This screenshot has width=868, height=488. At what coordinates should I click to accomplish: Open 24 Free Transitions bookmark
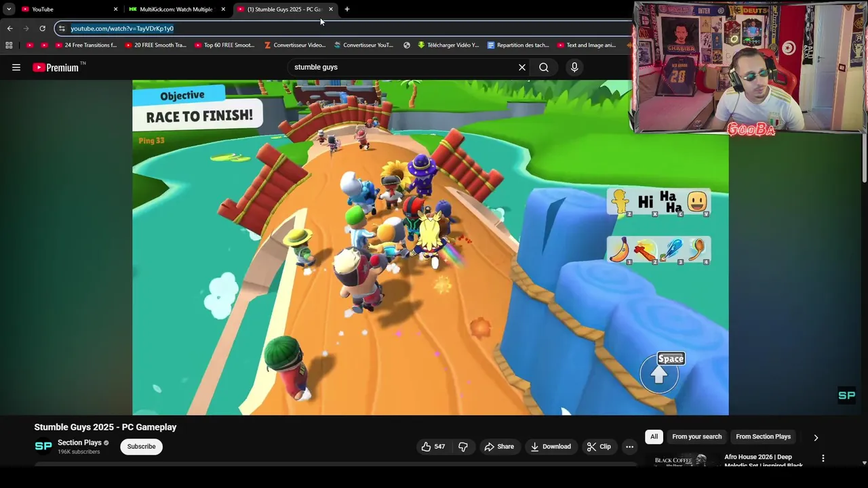85,45
